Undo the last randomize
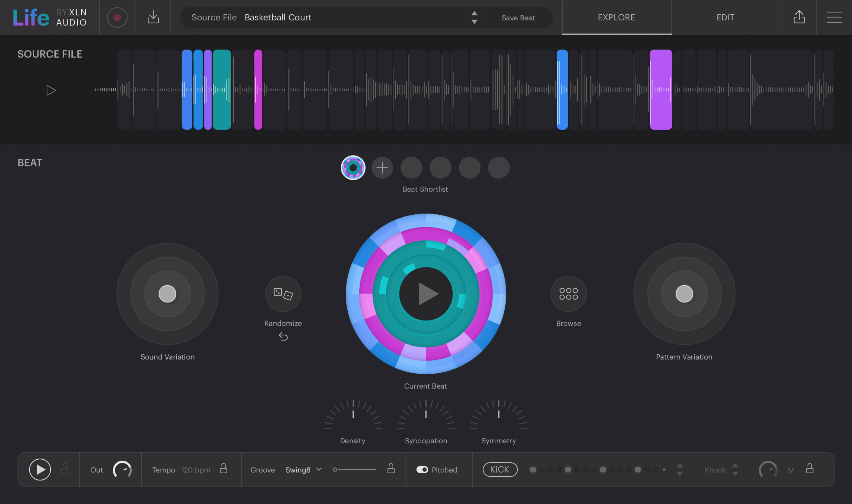Viewport: 852px width, 504px height. point(283,336)
